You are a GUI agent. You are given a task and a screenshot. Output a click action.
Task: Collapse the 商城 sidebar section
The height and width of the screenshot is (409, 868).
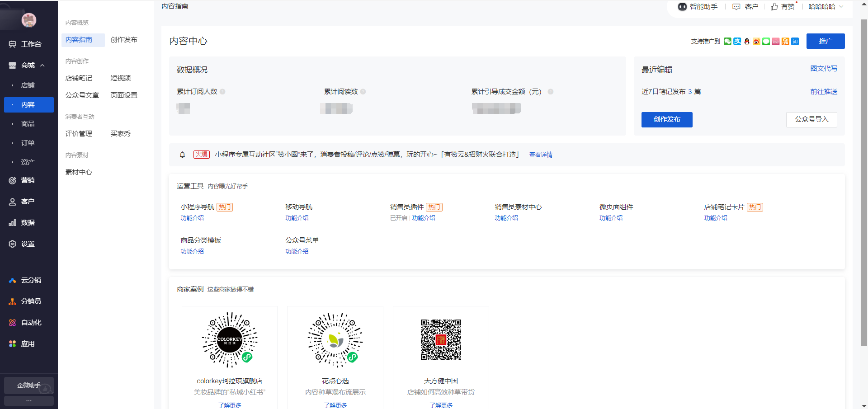(x=42, y=66)
